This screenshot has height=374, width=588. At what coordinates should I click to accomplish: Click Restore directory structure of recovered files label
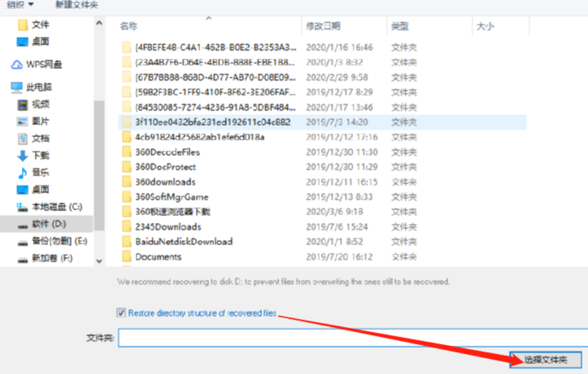202,313
